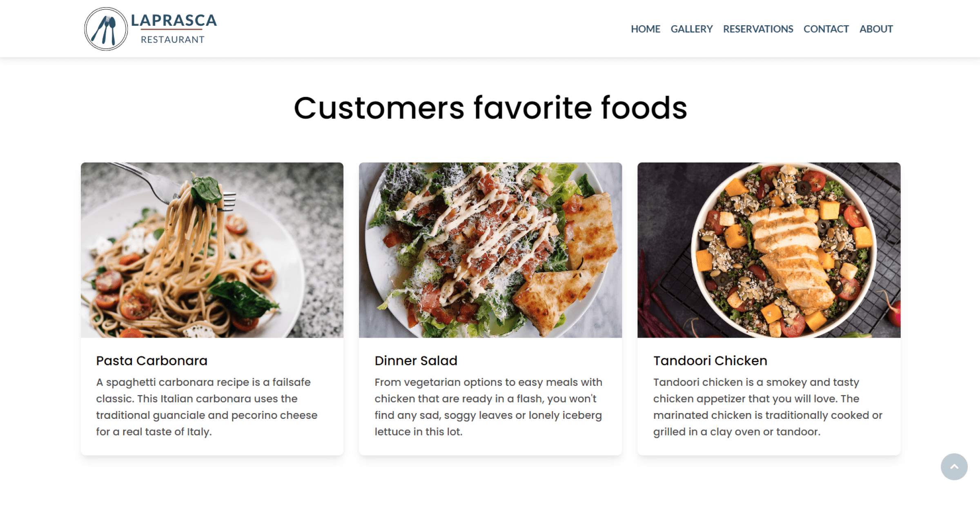Screen dimensions: 980x507
Task: Go to the RESERVATIONS page
Action: point(758,29)
